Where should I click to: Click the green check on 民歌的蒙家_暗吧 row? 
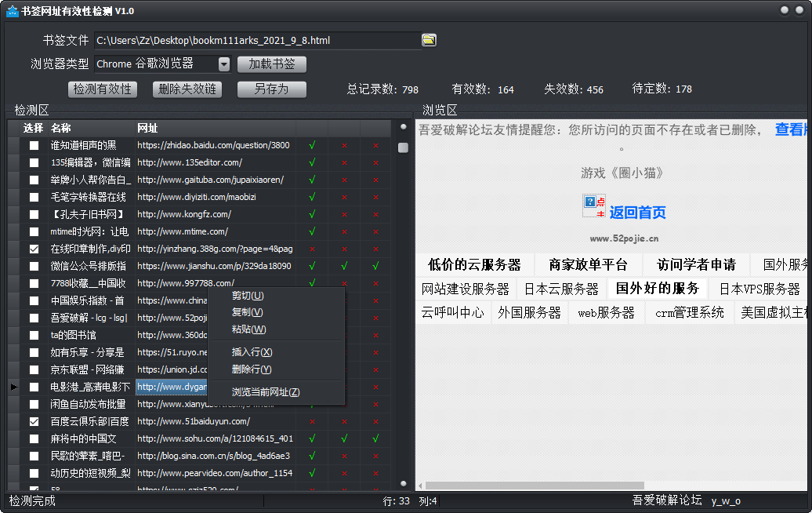tap(314, 455)
